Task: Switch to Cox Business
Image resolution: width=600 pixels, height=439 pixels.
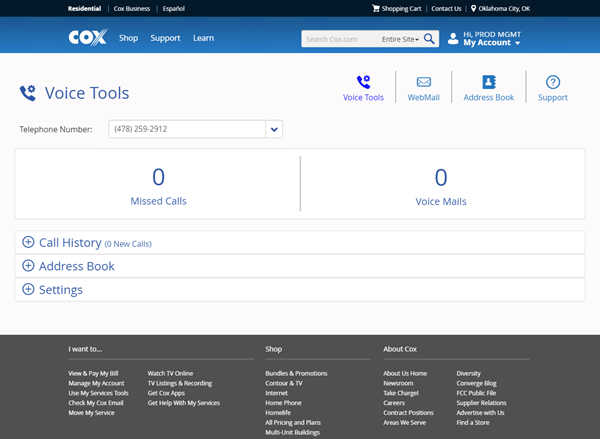Action: click(132, 8)
